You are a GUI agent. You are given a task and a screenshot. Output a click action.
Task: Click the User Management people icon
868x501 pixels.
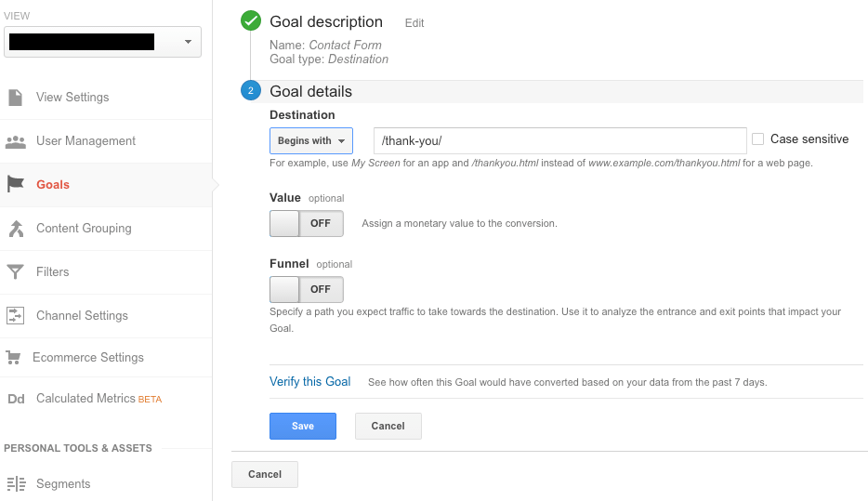16,141
